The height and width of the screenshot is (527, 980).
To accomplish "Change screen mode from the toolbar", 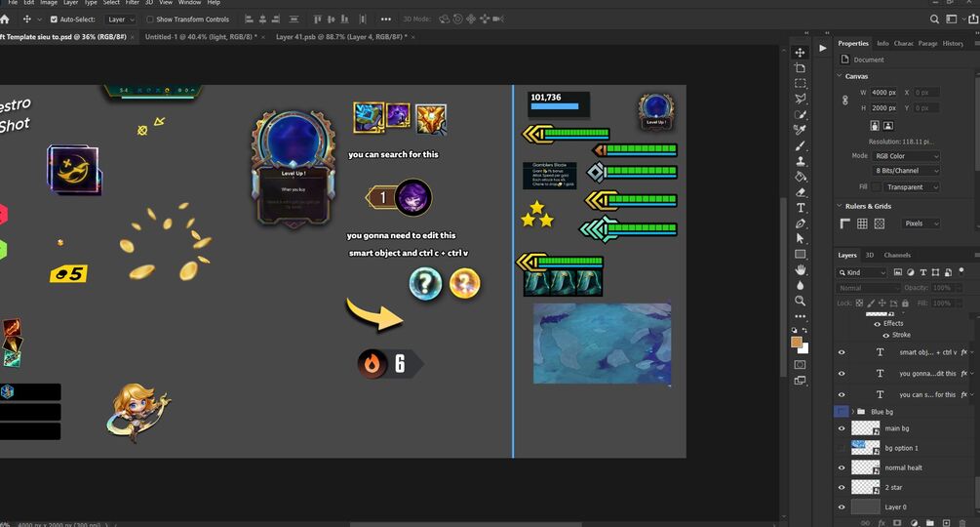I will click(x=800, y=380).
